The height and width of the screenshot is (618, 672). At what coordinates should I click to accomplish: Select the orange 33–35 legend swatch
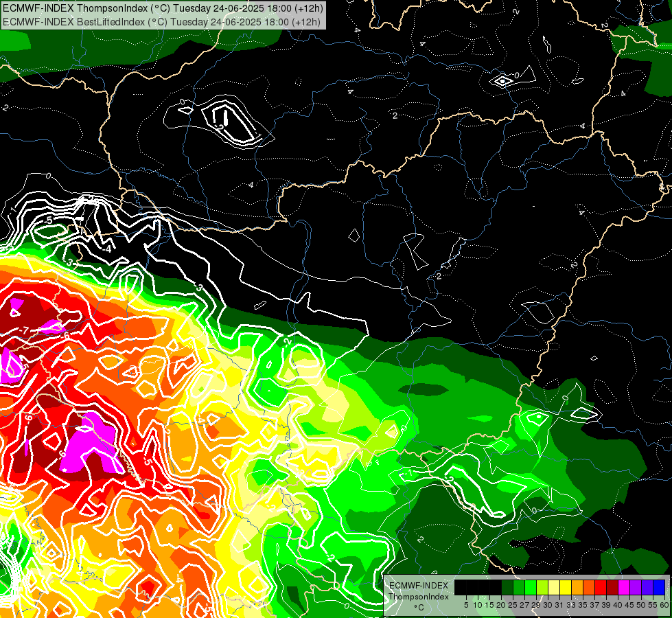(x=577, y=588)
